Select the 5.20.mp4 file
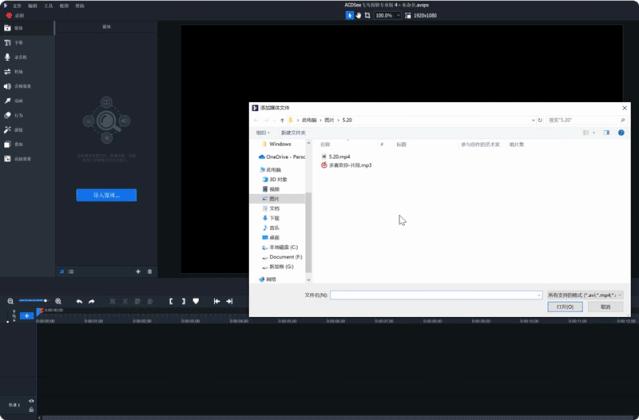639x420 pixels. pyautogui.click(x=340, y=156)
